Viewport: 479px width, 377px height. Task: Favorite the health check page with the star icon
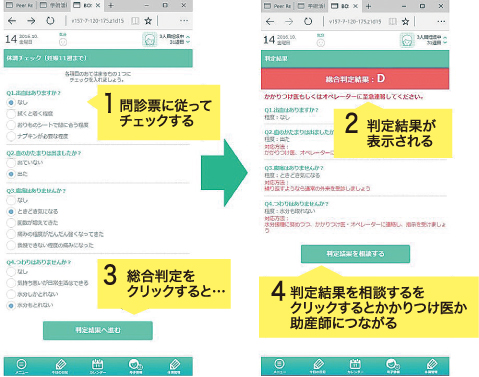[148, 21]
